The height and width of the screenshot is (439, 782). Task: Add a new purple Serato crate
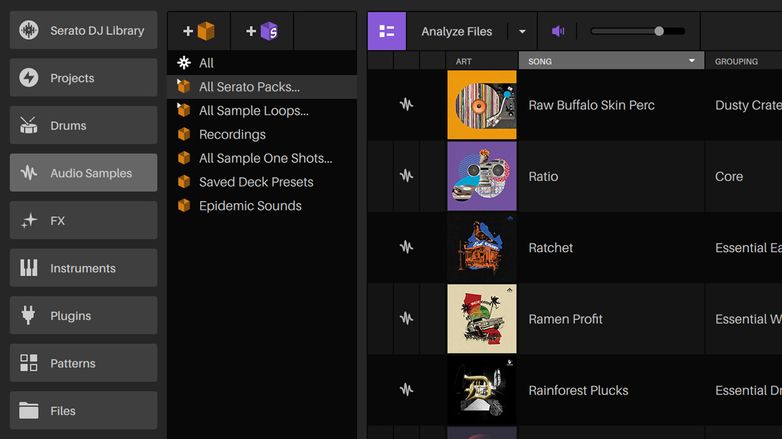pos(262,31)
